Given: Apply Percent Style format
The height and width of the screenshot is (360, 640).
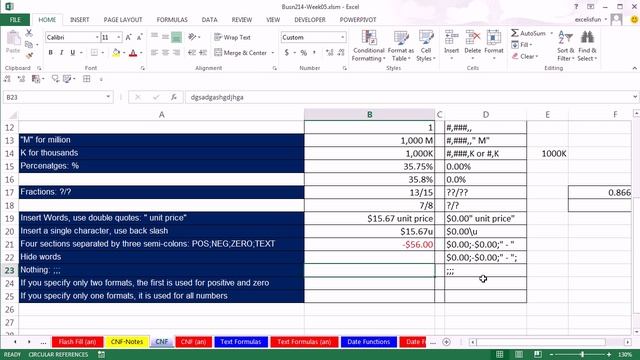Looking at the screenshot, I should [x=304, y=53].
